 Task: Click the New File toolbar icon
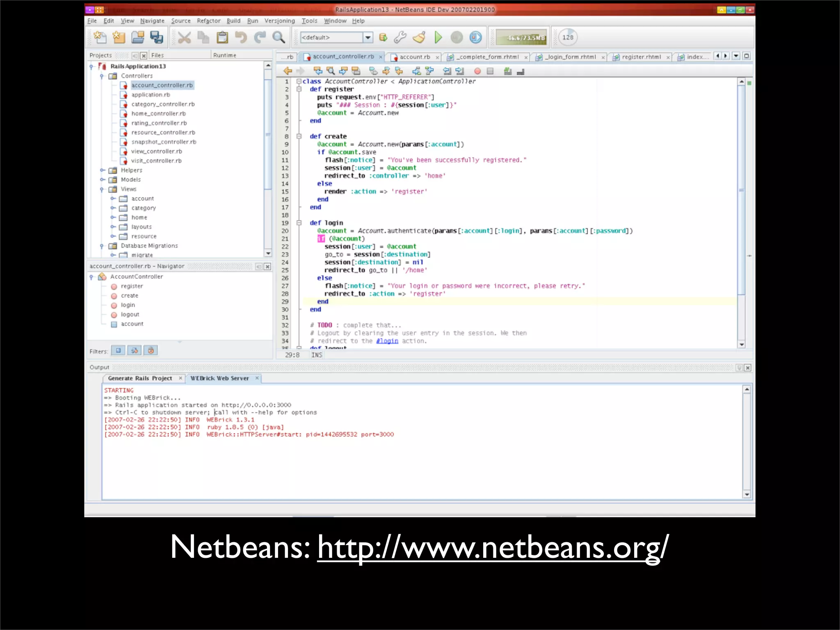coord(100,37)
